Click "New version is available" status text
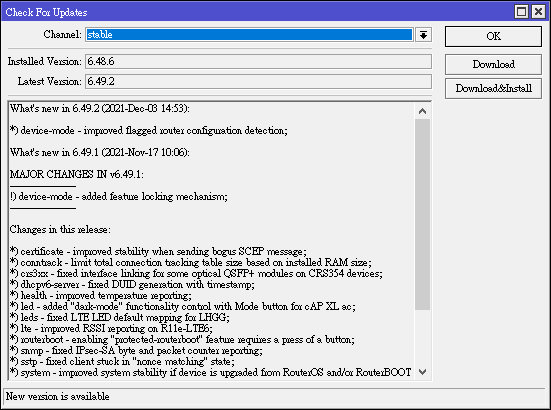This screenshot has height=410, width=551. coord(58,397)
